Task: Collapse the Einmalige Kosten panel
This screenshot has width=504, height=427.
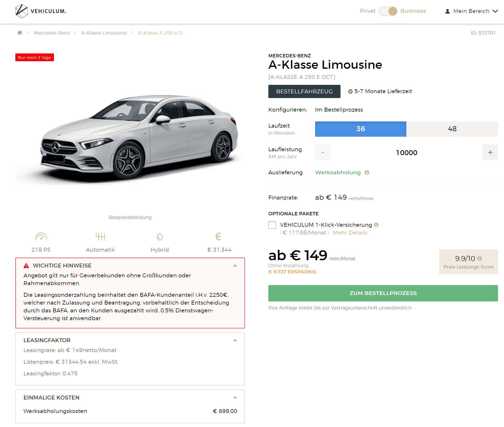Action: 235,397
